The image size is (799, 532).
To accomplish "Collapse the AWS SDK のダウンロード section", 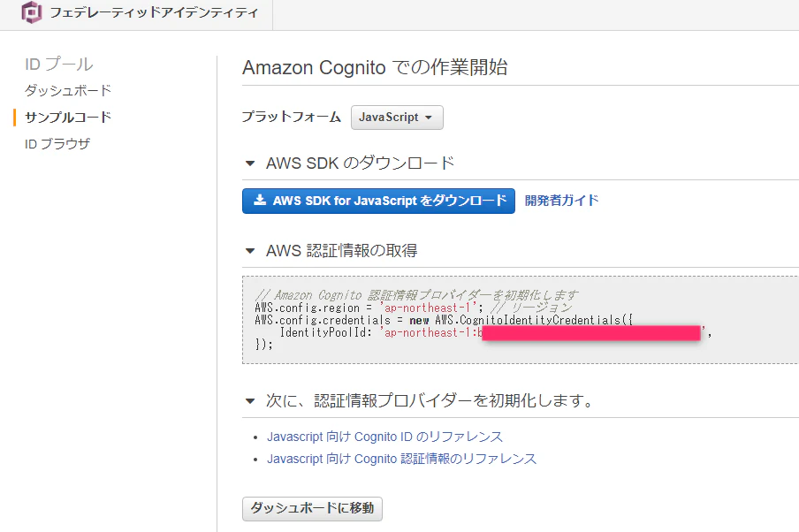I will (x=249, y=163).
